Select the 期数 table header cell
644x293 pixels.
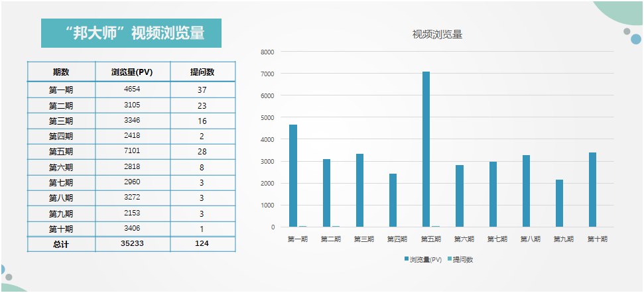(61, 72)
